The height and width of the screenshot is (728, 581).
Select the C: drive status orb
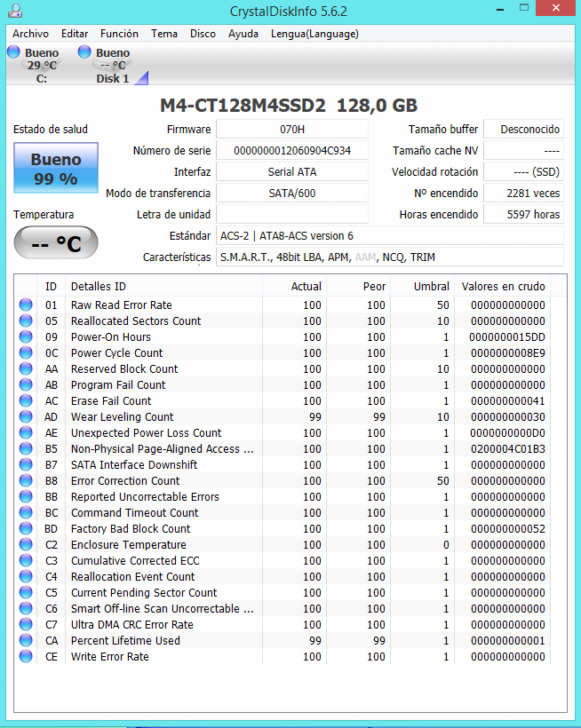coord(13,52)
